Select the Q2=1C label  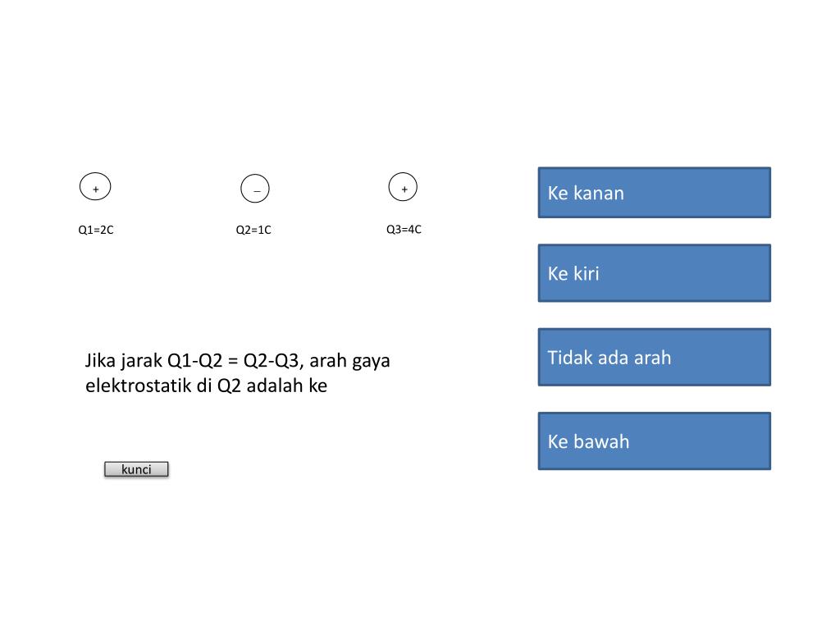tap(253, 230)
